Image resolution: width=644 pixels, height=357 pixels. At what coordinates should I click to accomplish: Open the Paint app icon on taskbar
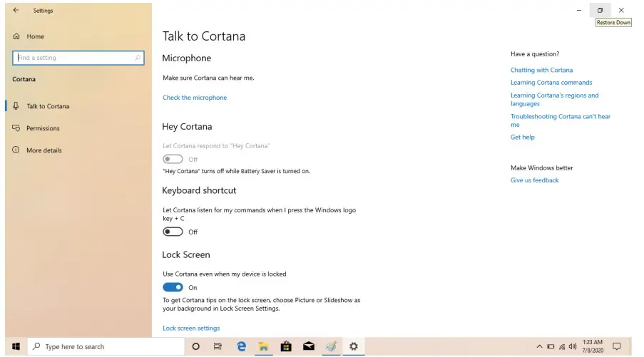331,347
